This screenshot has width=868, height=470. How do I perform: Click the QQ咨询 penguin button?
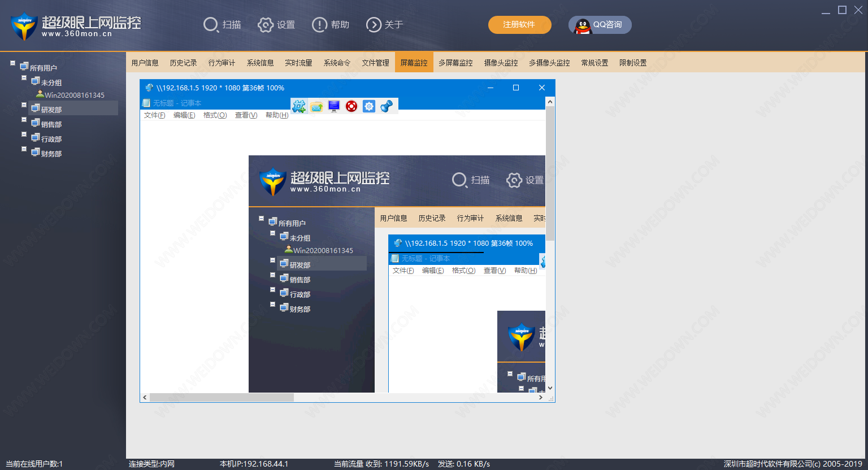[x=600, y=25]
